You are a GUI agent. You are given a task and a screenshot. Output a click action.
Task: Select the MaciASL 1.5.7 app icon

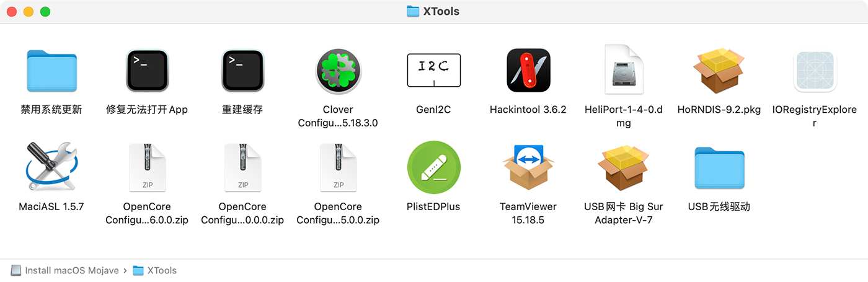point(51,166)
